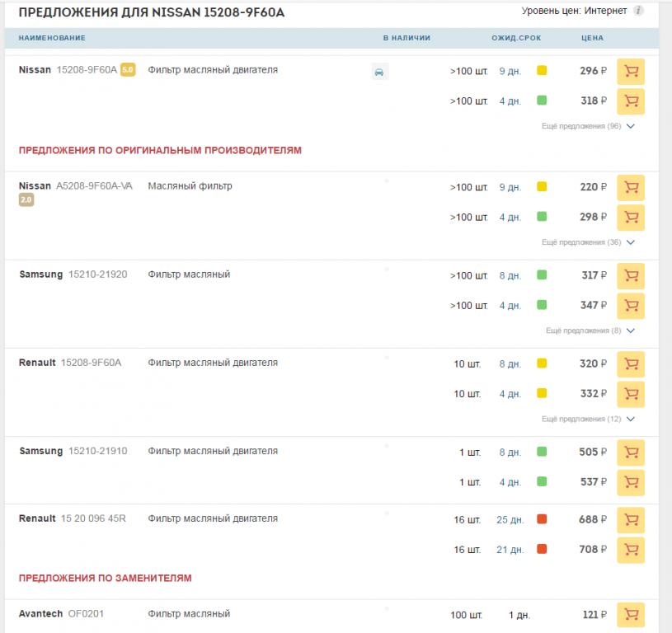Click the 'Масляный фильтр' description of Nissan A5208-9F60A-VA
This screenshot has width=672, height=633.
click(x=190, y=186)
